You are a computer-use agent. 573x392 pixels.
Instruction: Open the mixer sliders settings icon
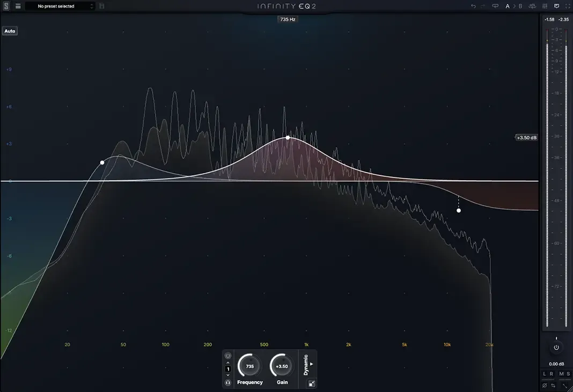545,6
